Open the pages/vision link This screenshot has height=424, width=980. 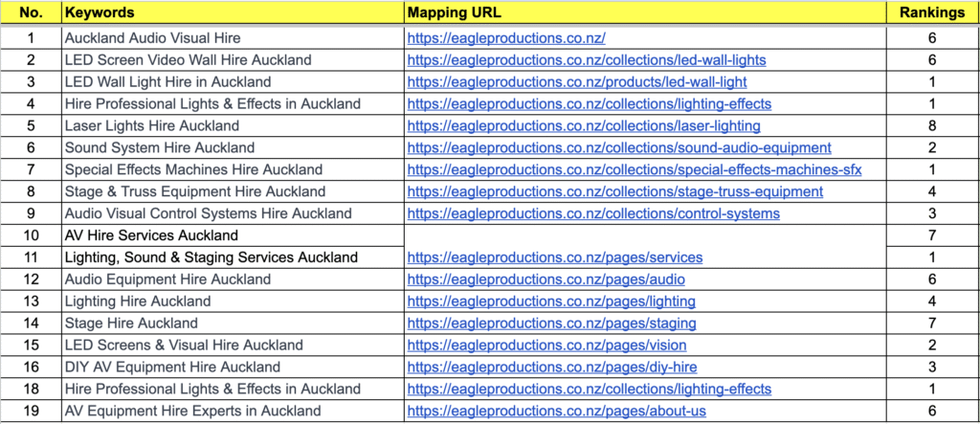click(x=546, y=346)
